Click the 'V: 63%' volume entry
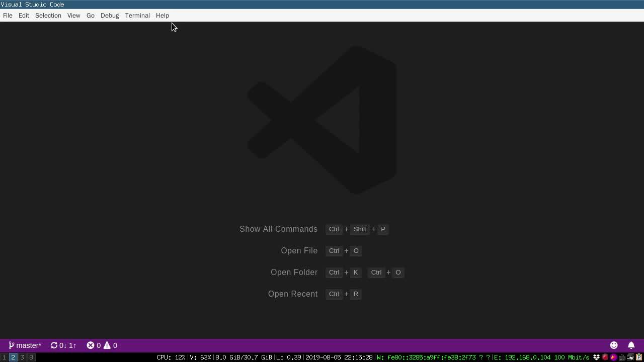Screen dimensions: 644x362 pos(200,357)
